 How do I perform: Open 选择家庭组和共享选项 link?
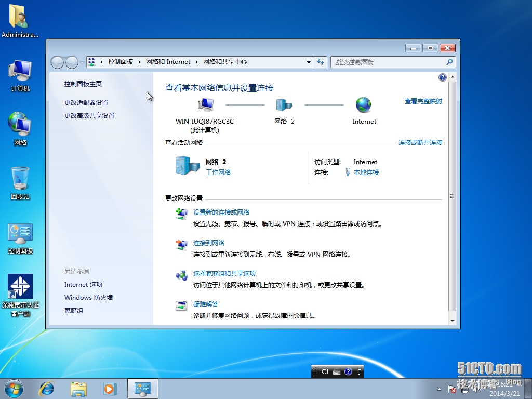point(224,273)
